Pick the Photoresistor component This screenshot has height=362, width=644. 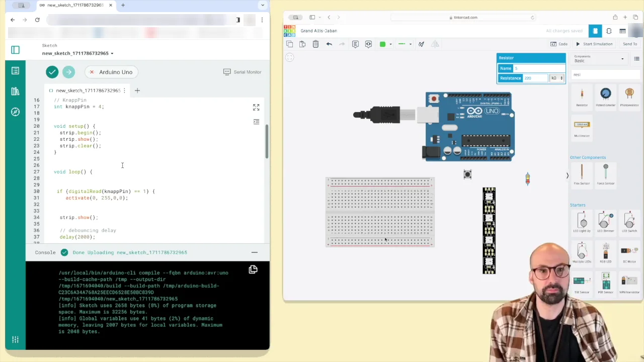tap(629, 98)
